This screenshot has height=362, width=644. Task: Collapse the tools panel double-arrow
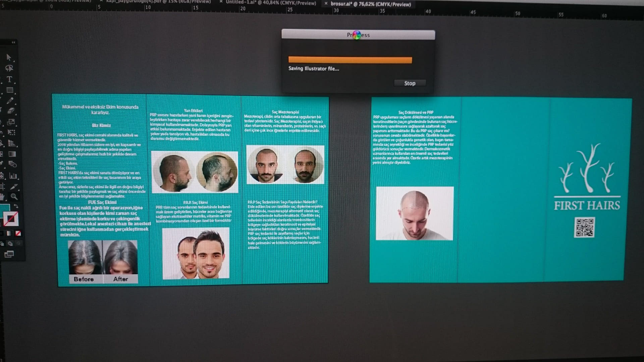point(13,42)
